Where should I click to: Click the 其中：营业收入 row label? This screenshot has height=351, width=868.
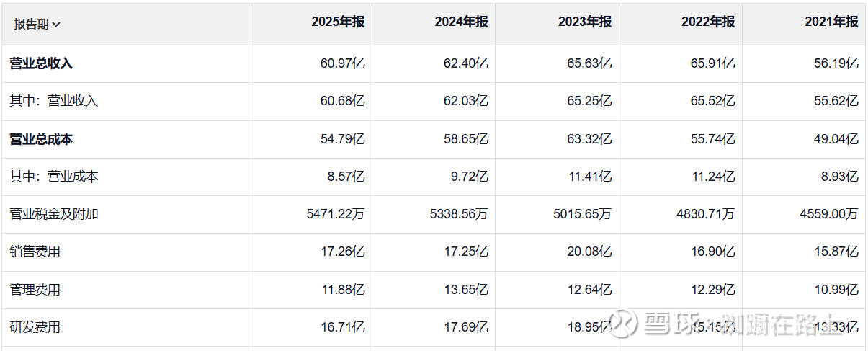coord(54,102)
